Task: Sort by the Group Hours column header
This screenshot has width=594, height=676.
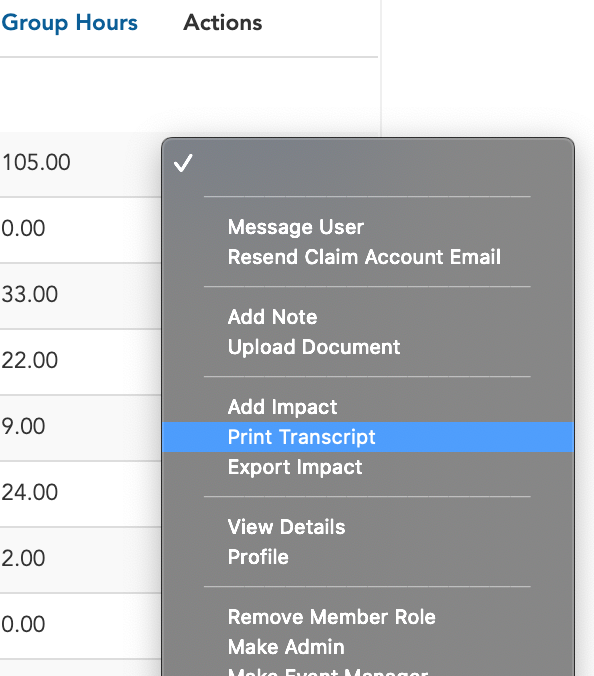Action: click(x=69, y=22)
